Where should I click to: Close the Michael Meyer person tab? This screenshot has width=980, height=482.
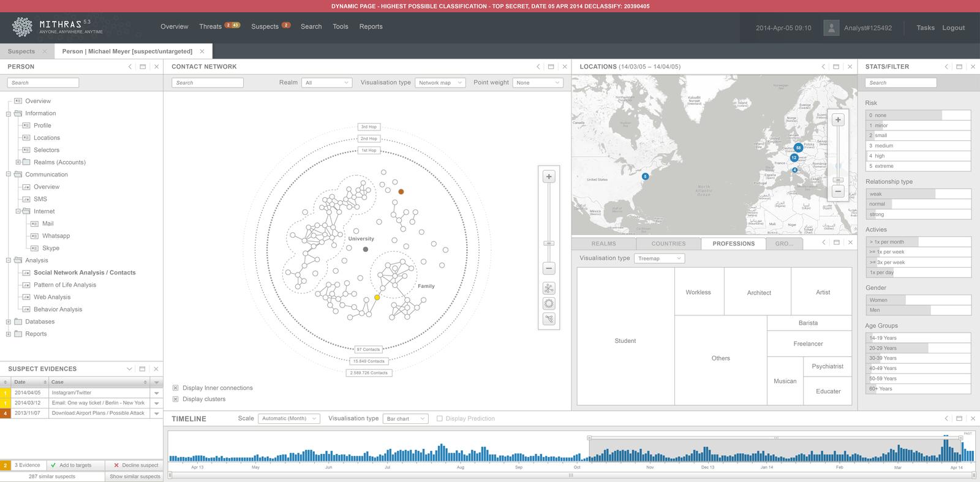202,51
